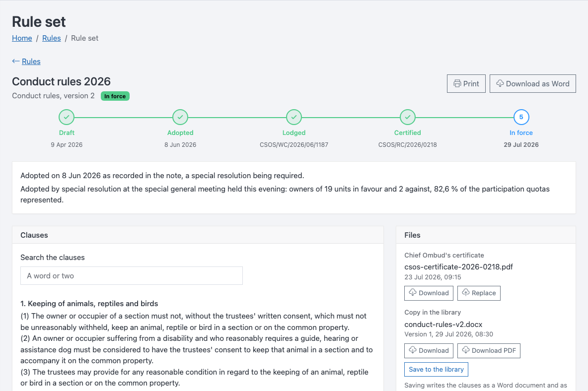
Task: Click the Conduct rules, version 2 subtitle
Action: pos(53,96)
